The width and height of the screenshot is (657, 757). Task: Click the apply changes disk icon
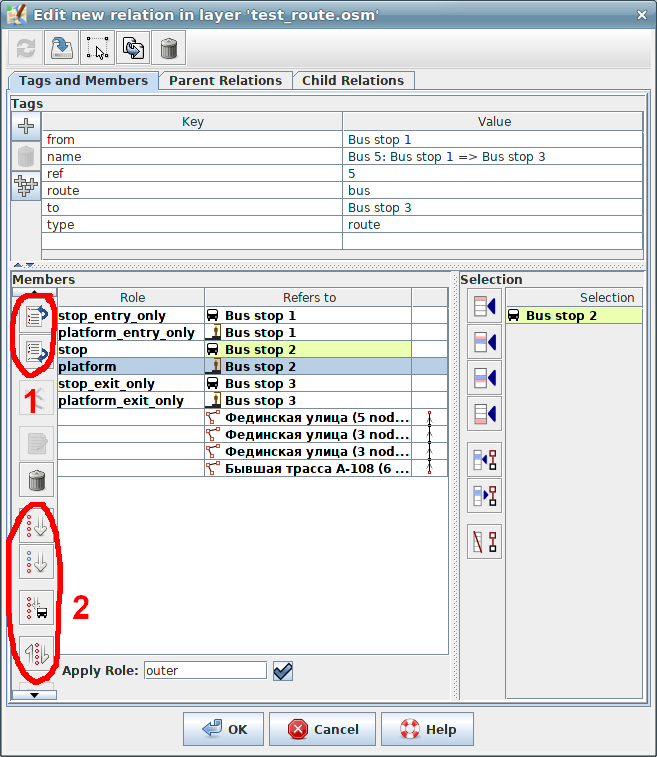(60, 47)
